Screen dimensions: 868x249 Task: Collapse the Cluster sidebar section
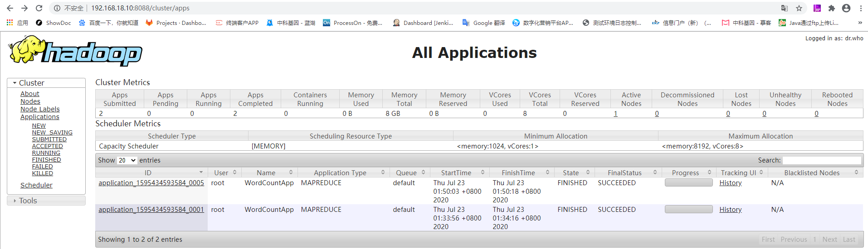46,83
